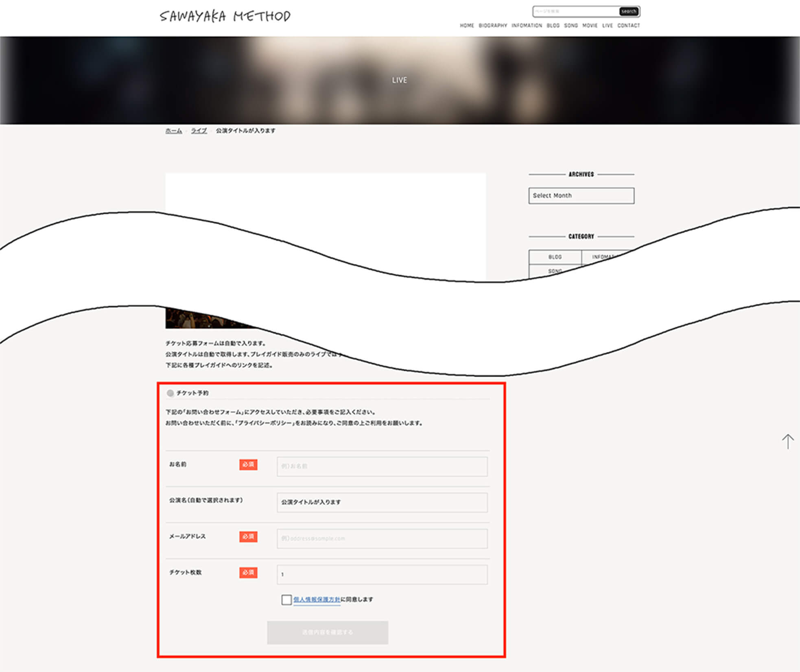Click the ホーム breadcrumb link
This screenshot has width=800, height=672.
tap(173, 131)
